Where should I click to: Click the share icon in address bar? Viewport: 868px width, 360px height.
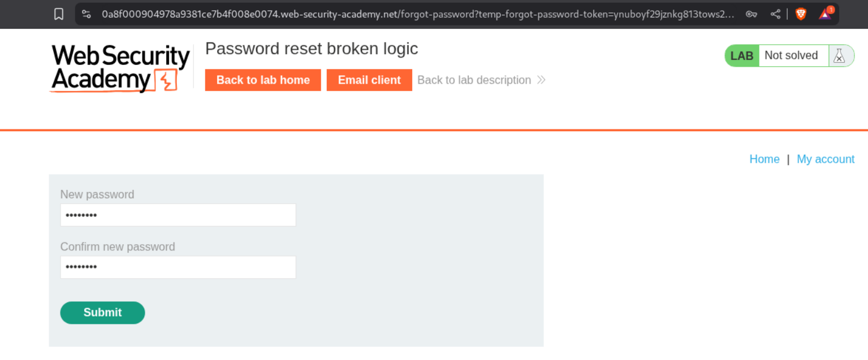point(775,14)
